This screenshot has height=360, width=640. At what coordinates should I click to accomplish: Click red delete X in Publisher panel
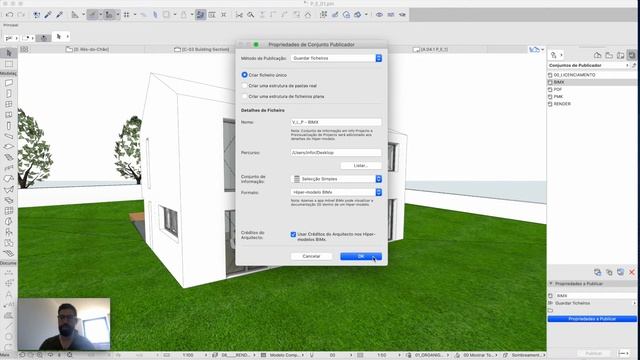pos(632,272)
